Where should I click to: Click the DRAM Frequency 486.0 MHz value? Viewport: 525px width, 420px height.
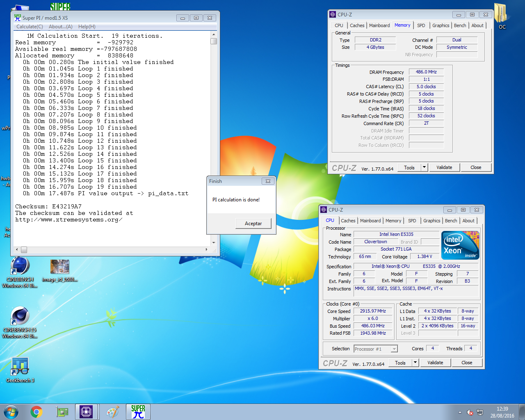click(426, 72)
